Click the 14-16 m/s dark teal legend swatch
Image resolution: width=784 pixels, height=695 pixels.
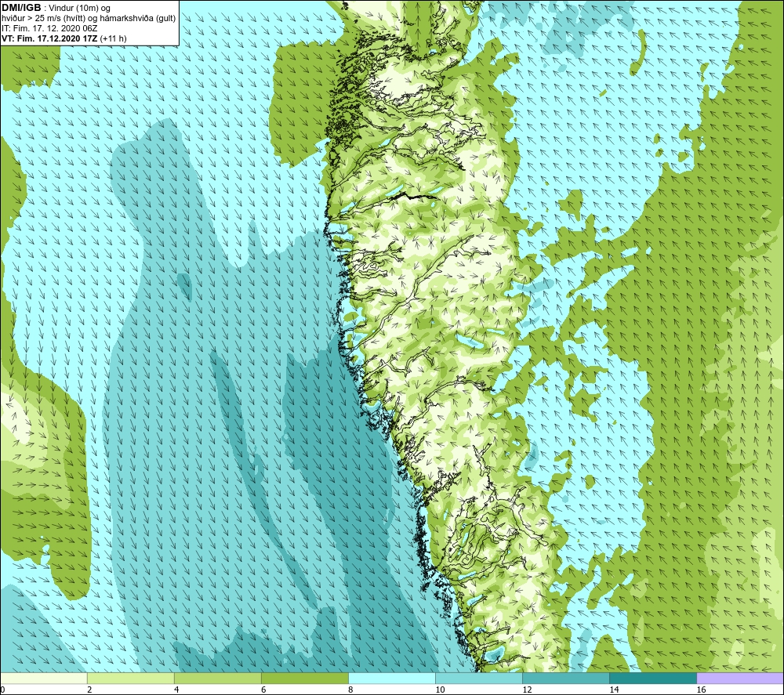pyautogui.click(x=653, y=678)
